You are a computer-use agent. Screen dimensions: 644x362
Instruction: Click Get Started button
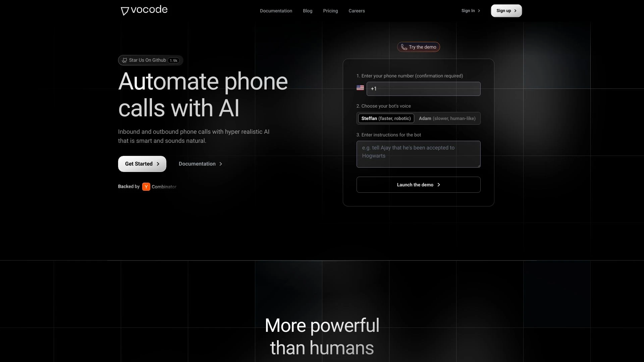pyautogui.click(x=142, y=164)
